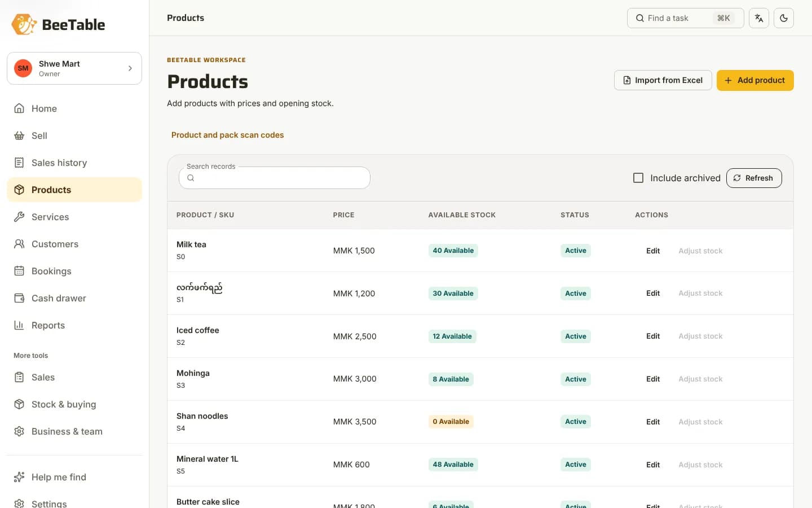Click the MMK 2,500 price cell
812x508 pixels.
(x=355, y=336)
